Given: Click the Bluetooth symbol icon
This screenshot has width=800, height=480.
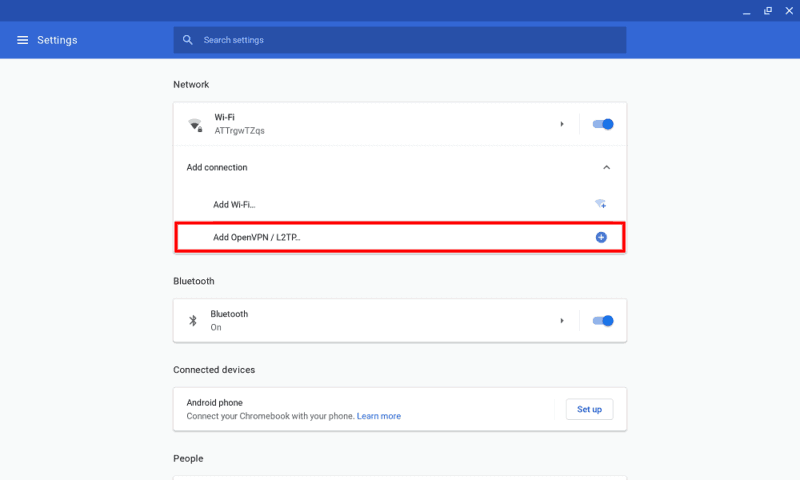Looking at the screenshot, I should point(193,320).
